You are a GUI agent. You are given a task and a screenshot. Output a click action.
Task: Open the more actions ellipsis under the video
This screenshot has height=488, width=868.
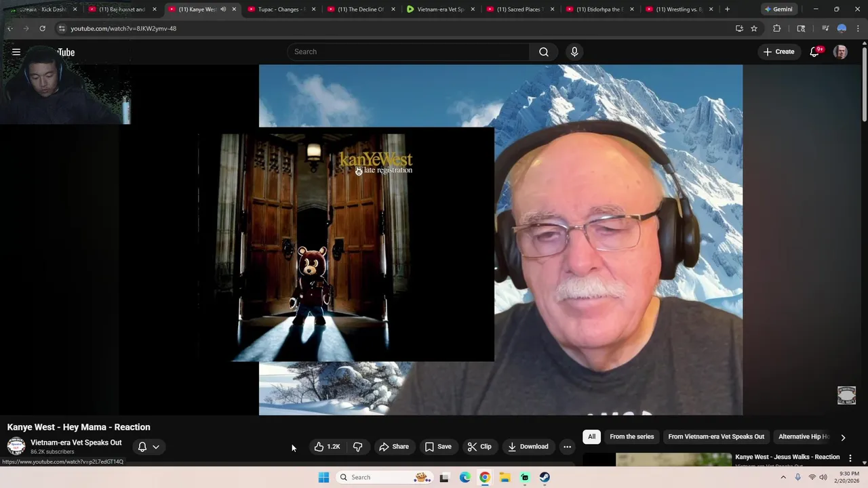tap(567, 447)
